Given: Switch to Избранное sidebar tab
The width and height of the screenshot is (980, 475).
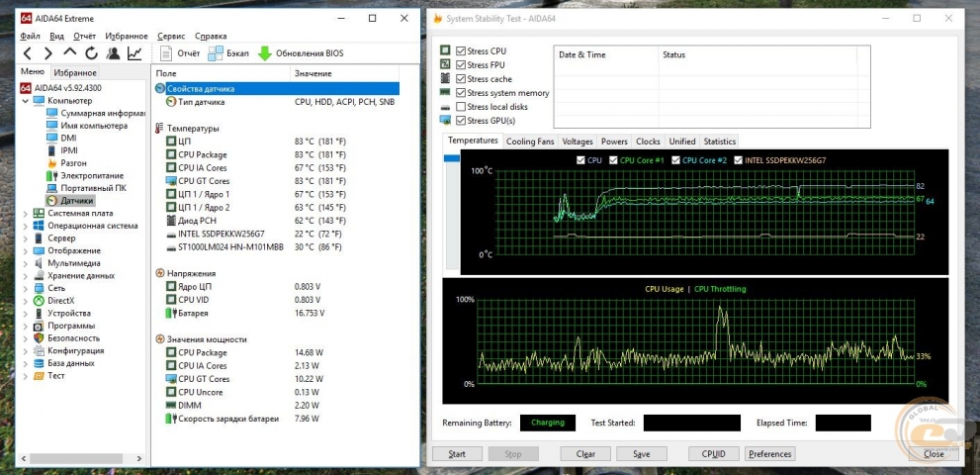Looking at the screenshot, I should [74, 72].
